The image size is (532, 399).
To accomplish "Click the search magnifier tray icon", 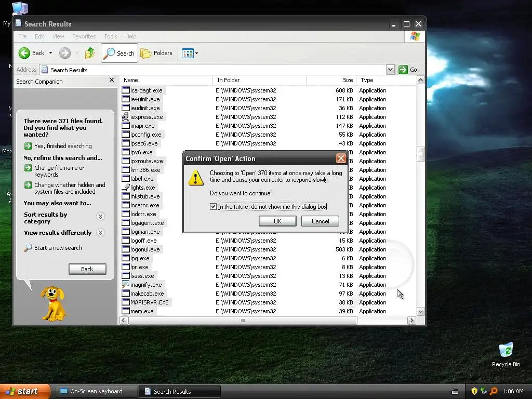I will click(x=494, y=391).
